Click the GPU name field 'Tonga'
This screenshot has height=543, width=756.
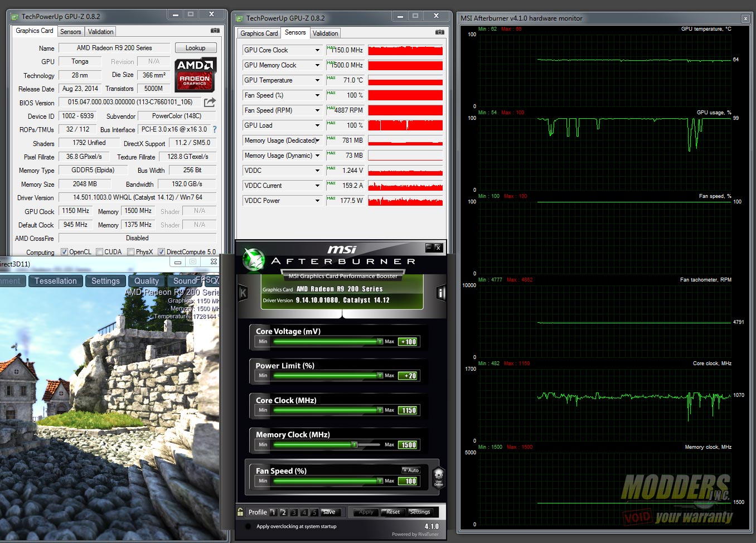pos(80,61)
